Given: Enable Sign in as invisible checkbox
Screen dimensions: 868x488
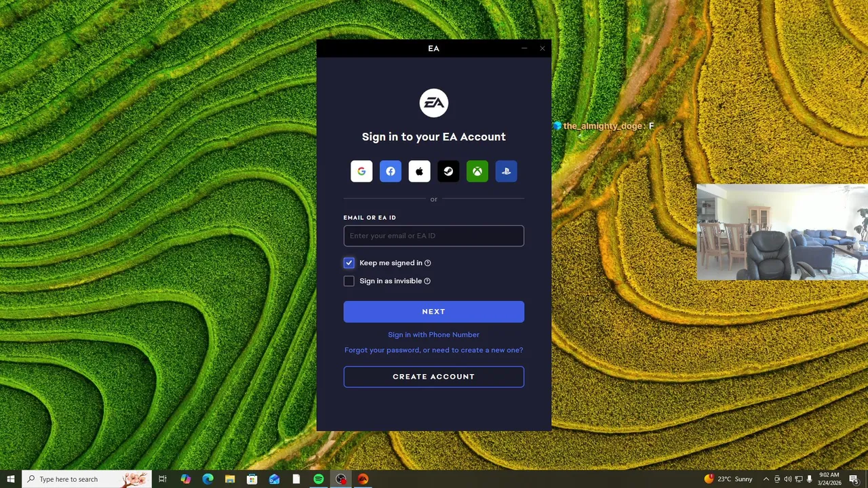Looking at the screenshot, I should [x=349, y=281].
